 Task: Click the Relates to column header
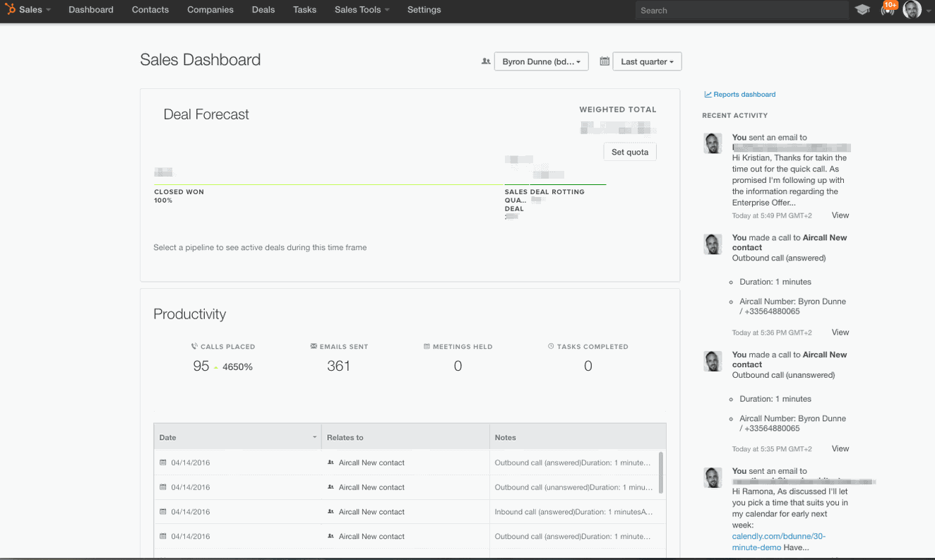click(x=405, y=438)
